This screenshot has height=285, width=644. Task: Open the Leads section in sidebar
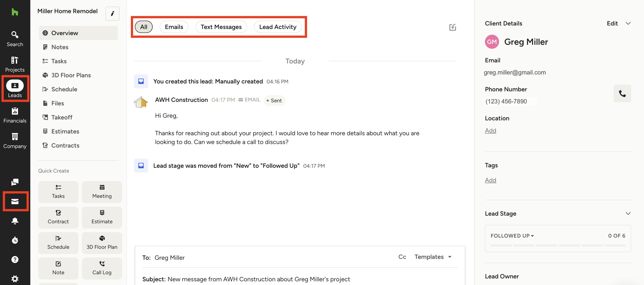(15, 89)
